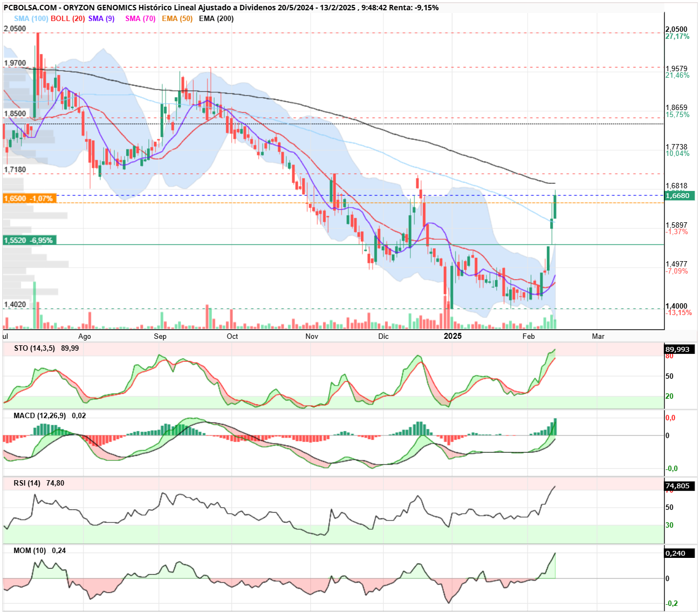
Task: Click the EMA (200) legend label
Action: pyautogui.click(x=216, y=18)
